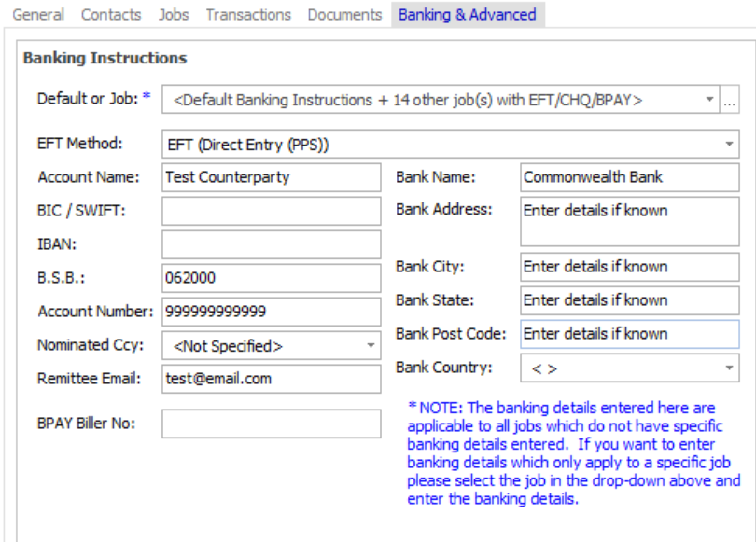
Task: Expand the EFT Method combo box
Action: [727, 142]
